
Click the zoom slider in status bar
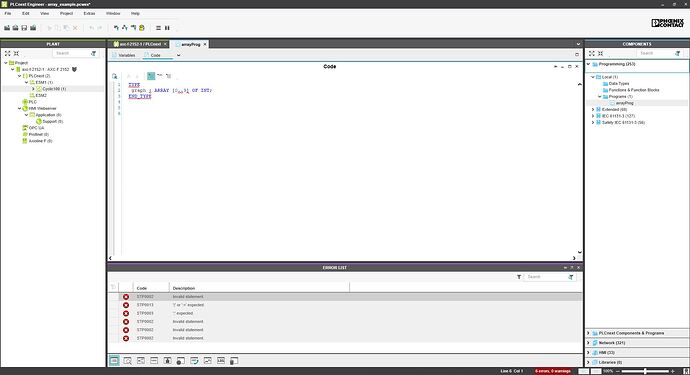click(x=645, y=371)
